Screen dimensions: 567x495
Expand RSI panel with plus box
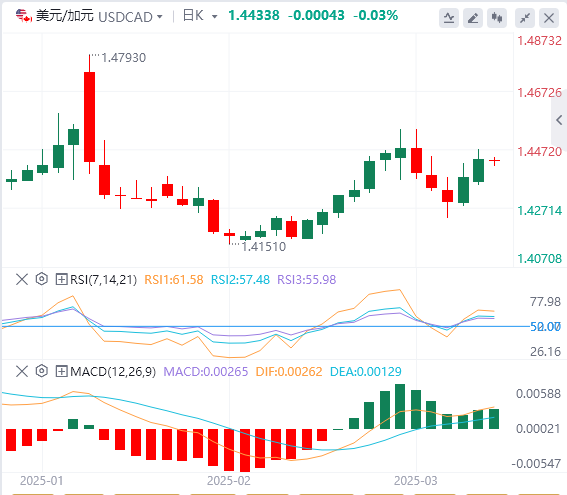click(x=61, y=279)
